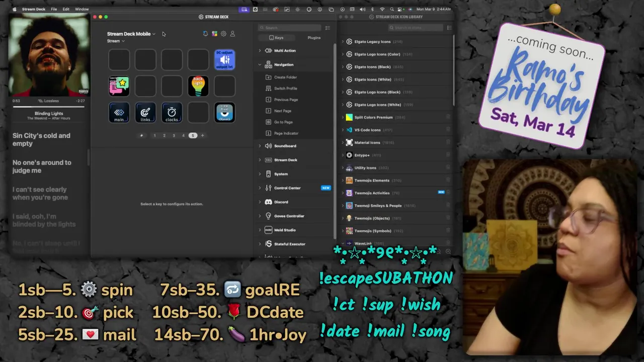Click the After Hours album artwork
This screenshot has height=362, width=644.
click(x=49, y=55)
